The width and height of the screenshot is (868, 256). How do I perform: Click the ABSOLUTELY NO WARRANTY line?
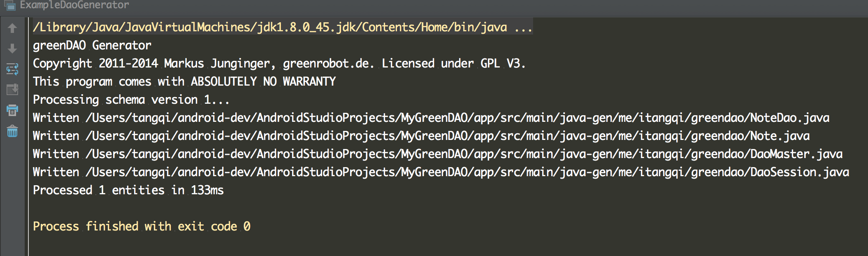pos(263,81)
